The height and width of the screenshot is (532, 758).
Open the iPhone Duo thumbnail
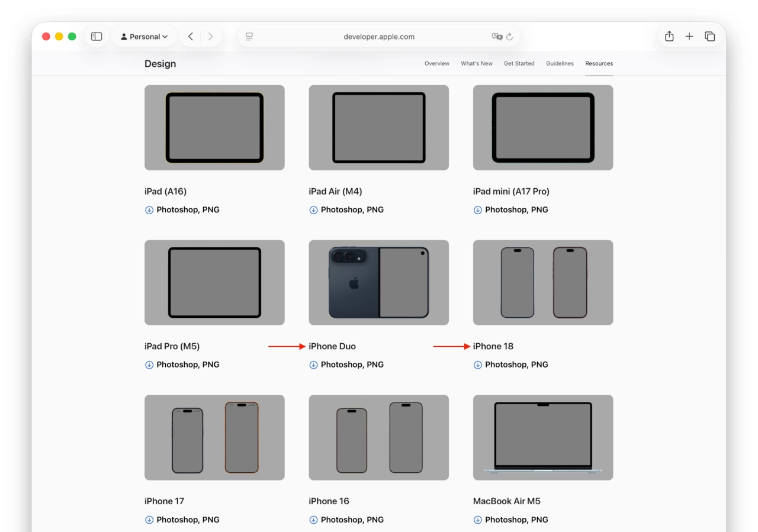[x=379, y=283]
